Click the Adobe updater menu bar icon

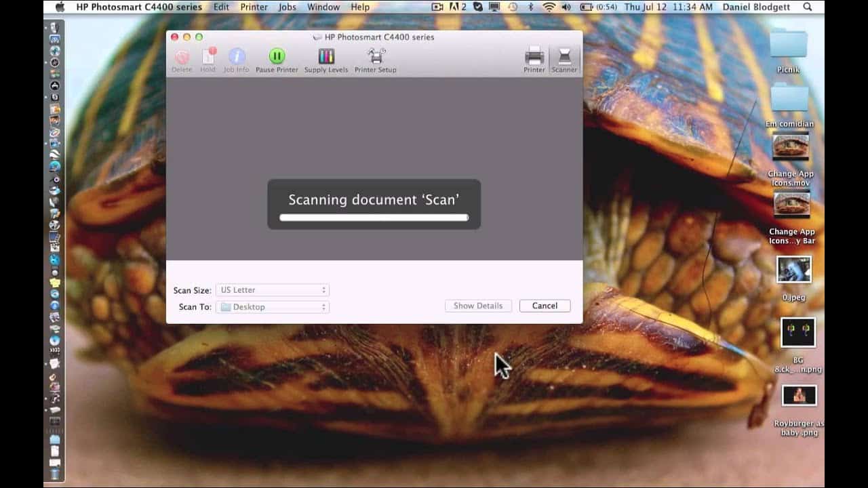[x=459, y=7]
